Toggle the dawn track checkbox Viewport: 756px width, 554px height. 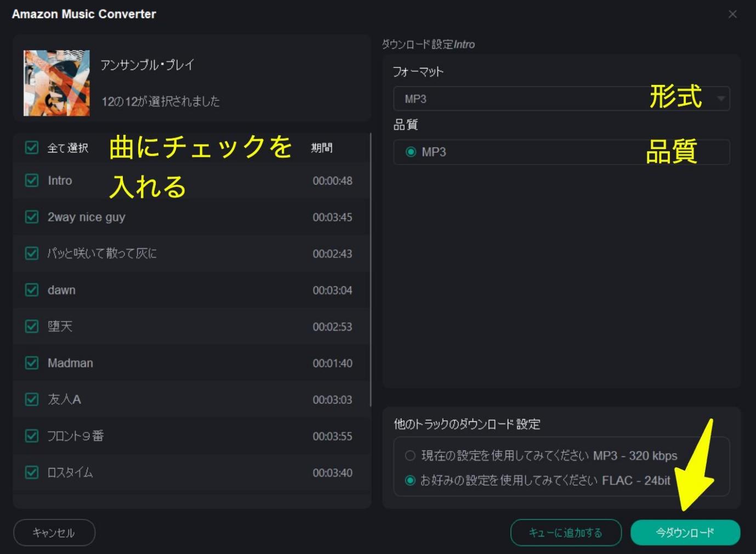pyautogui.click(x=32, y=290)
